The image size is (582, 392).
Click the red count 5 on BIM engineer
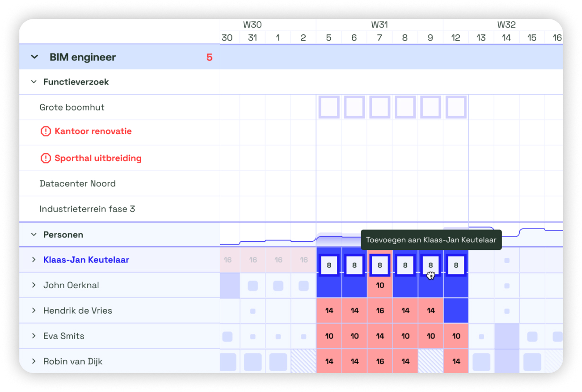tap(209, 58)
